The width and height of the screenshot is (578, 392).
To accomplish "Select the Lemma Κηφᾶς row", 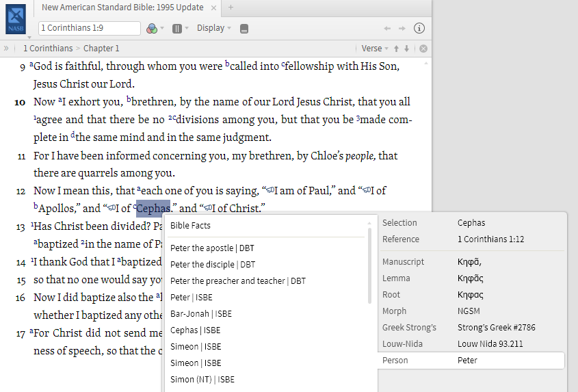I will coord(471,278).
